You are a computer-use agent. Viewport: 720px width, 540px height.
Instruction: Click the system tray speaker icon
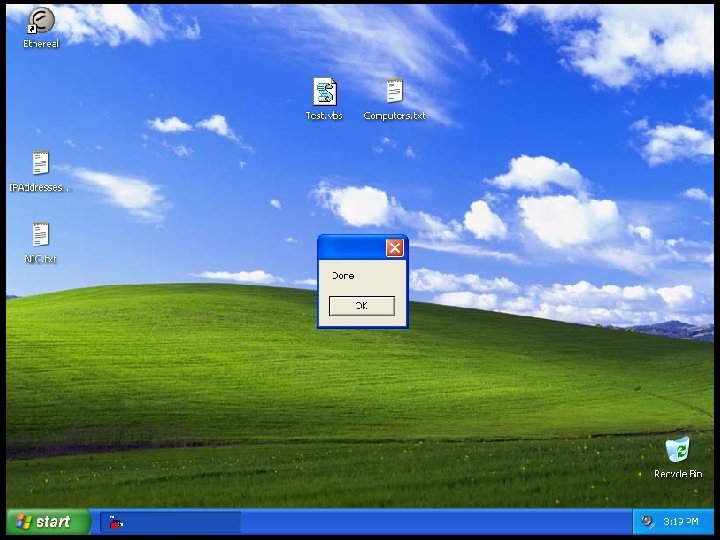coord(647,521)
